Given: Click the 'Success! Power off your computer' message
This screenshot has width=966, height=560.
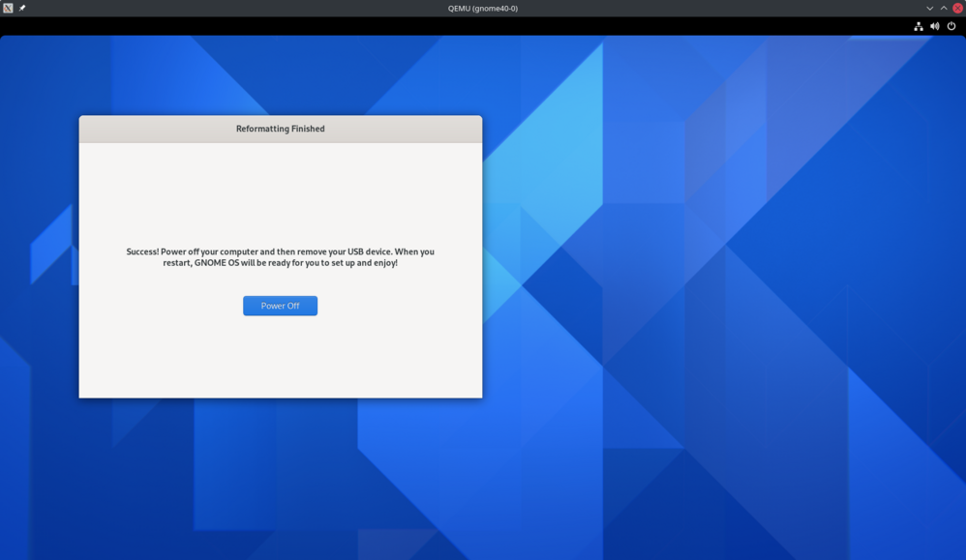Looking at the screenshot, I should [281, 257].
